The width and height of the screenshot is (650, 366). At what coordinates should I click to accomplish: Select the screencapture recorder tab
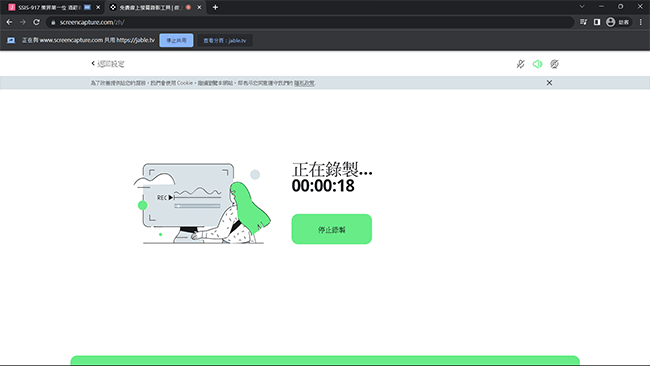click(x=149, y=7)
